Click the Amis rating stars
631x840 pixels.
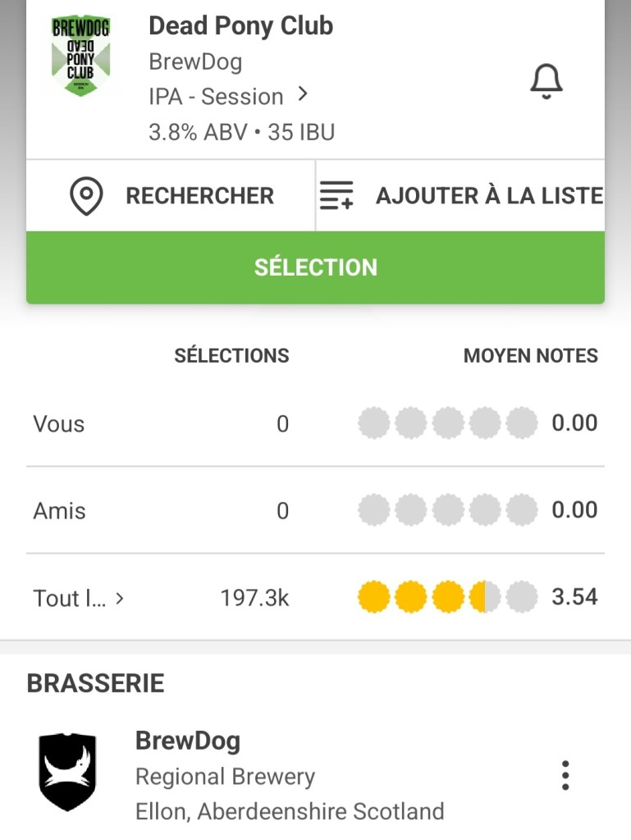click(447, 510)
